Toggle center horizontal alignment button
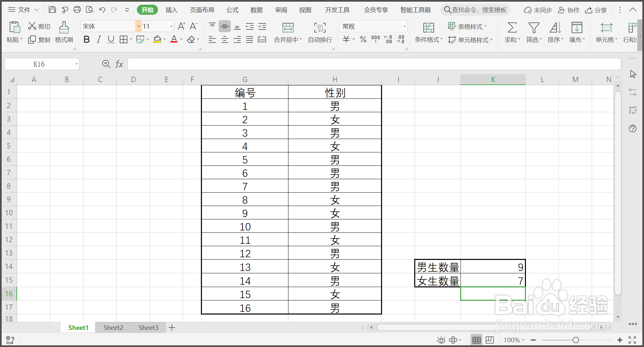 (225, 40)
